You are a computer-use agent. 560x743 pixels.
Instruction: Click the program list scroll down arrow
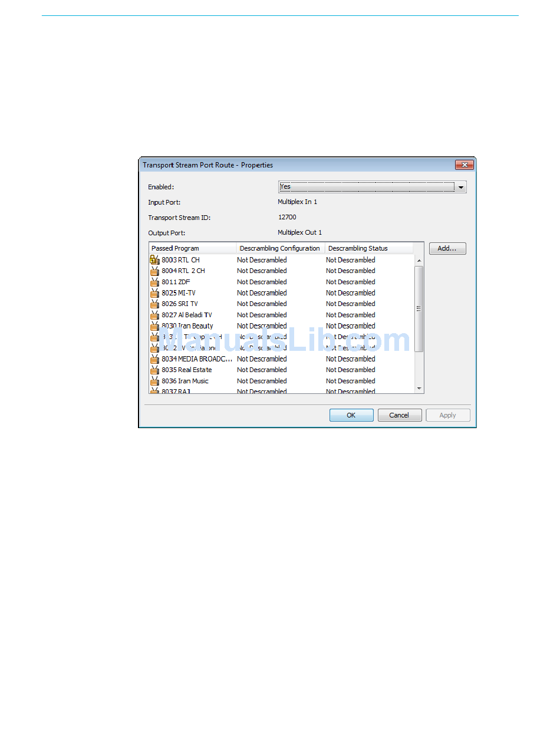419,388
